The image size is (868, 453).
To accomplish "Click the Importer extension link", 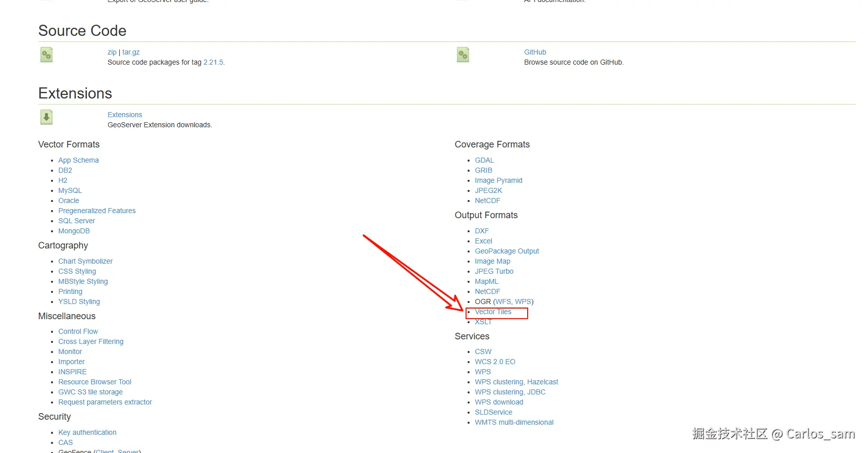I will click(x=71, y=362).
